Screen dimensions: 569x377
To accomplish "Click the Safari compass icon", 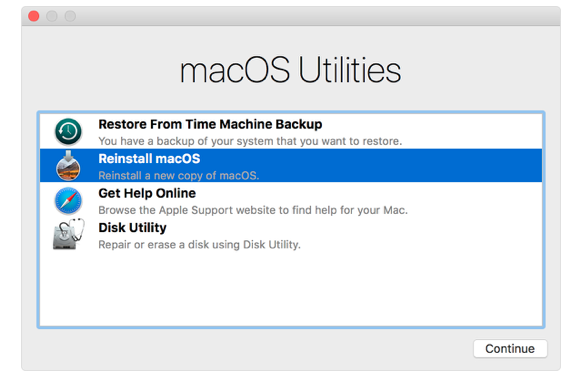I will 68,200.
